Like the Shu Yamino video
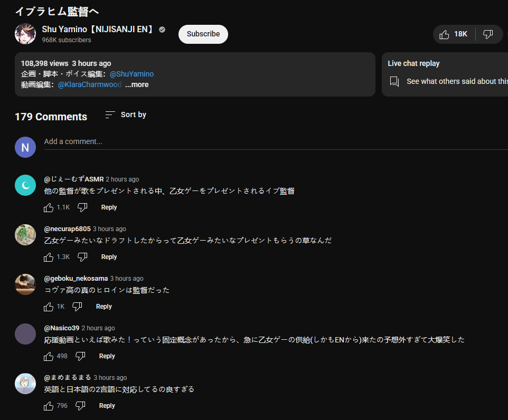This screenshot has height=420, width=508. point(454,34)
